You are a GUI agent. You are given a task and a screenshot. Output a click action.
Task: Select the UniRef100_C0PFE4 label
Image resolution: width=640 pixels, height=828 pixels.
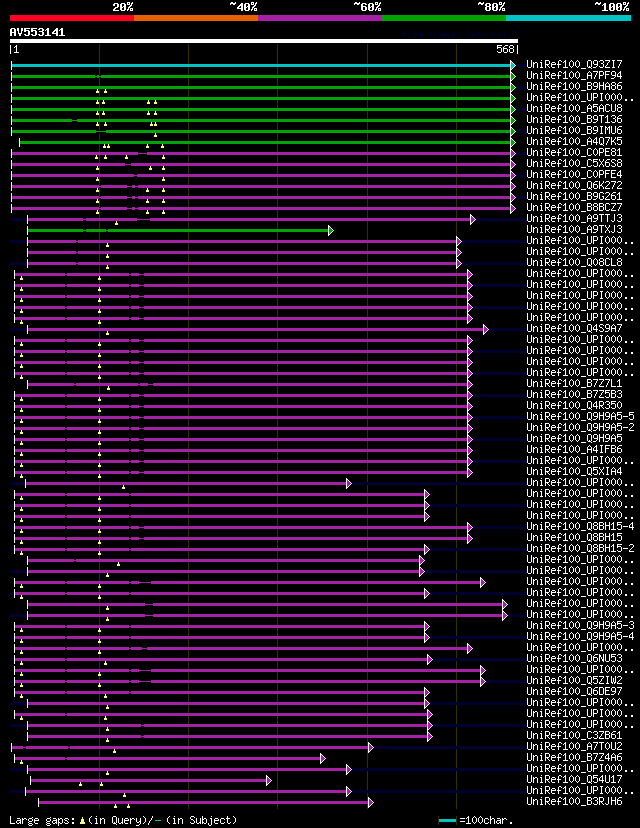tap(574, 174)
